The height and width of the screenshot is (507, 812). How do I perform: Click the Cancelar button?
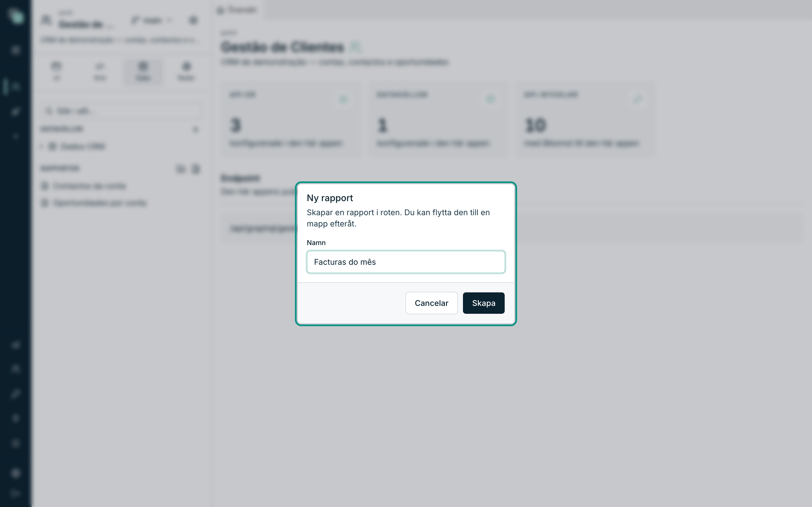point(431,303)
